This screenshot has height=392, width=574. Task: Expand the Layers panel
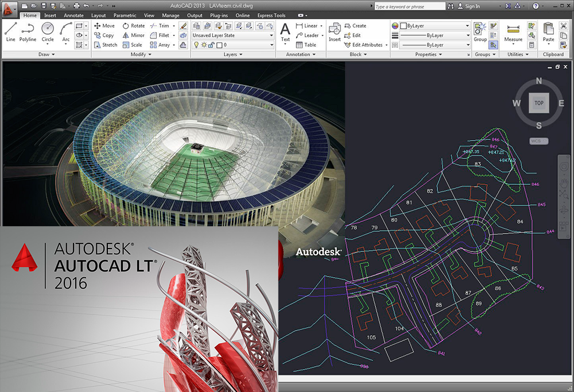[x=233, y=54]
